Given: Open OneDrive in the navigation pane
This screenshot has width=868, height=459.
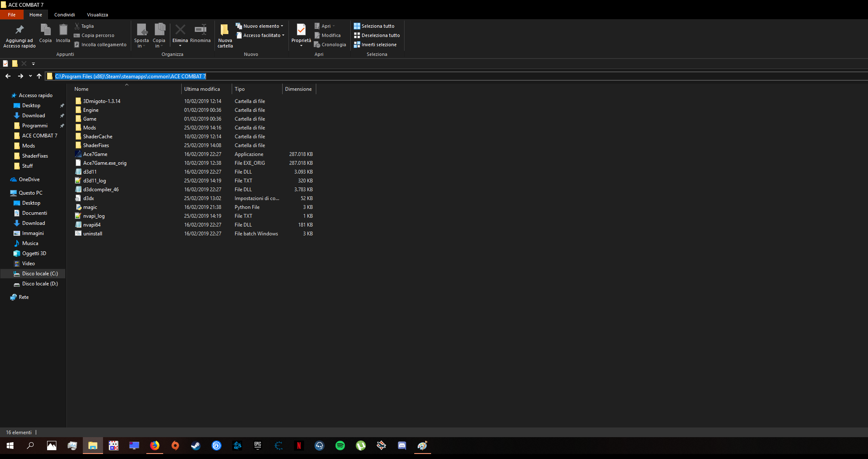Looking at the screenshot, I should pyautogui.click(x=29, y=179).
